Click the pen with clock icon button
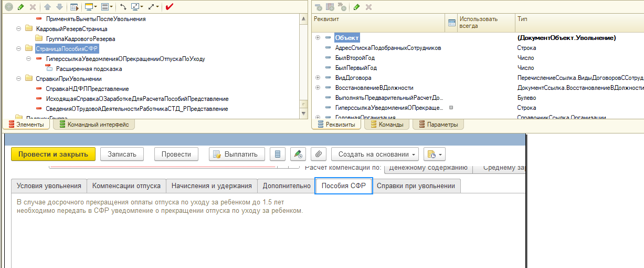Screen dimensions: 644x268 tap(298, 154)
